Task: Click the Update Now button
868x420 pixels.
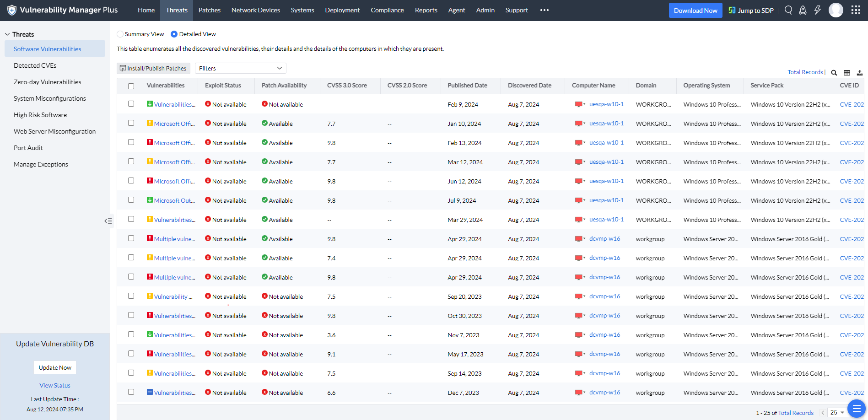Action: click(x=54, y=367)
